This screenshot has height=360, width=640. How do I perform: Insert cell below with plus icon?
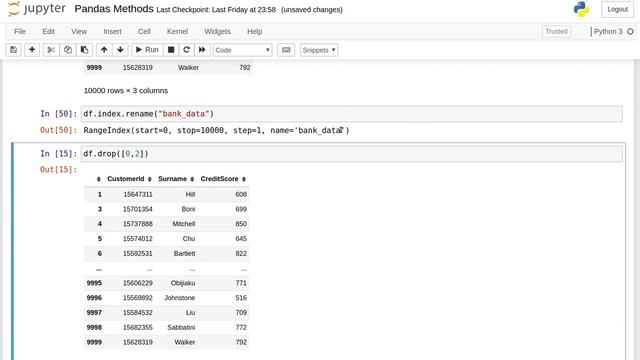pos(32,50)
